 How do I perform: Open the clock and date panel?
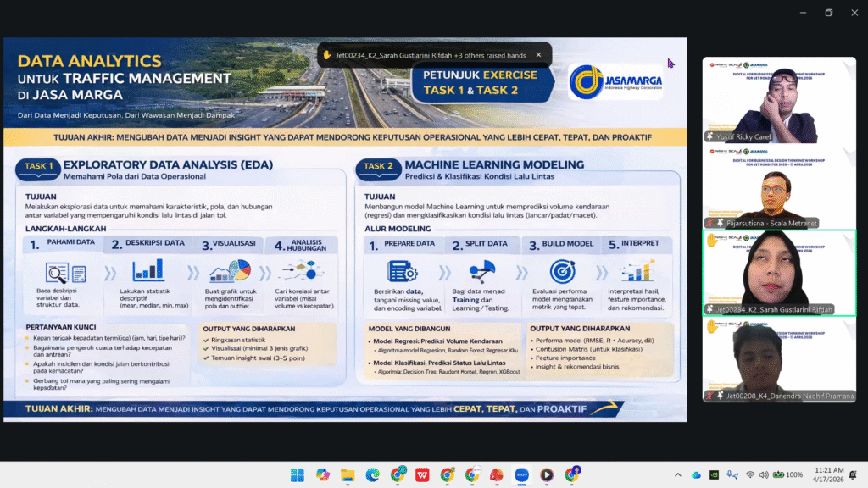click(828, 474)
